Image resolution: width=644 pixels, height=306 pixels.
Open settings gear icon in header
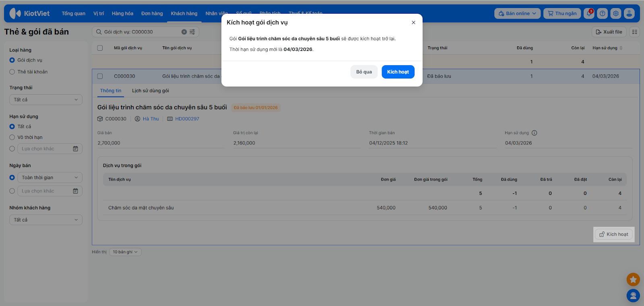tap(616, 13)
